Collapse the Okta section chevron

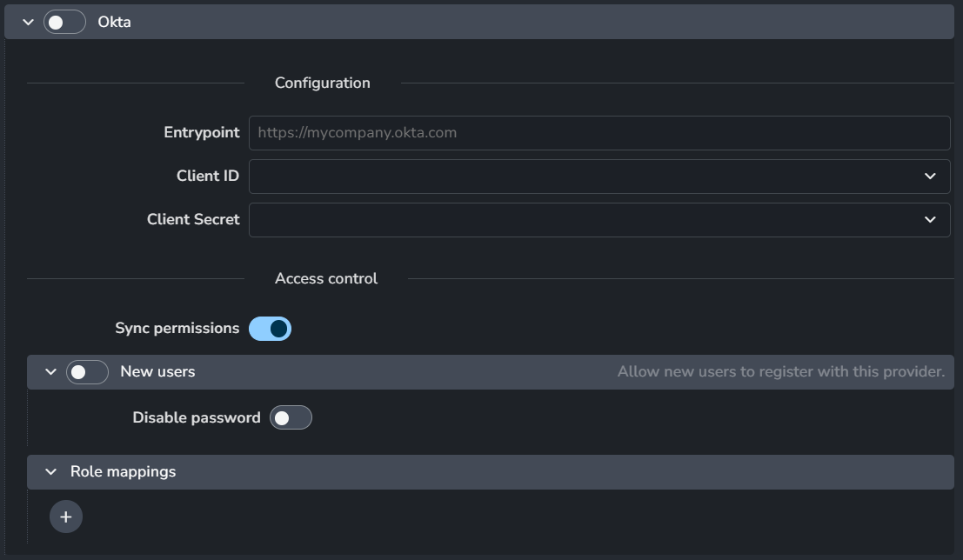tap(28, 22)
